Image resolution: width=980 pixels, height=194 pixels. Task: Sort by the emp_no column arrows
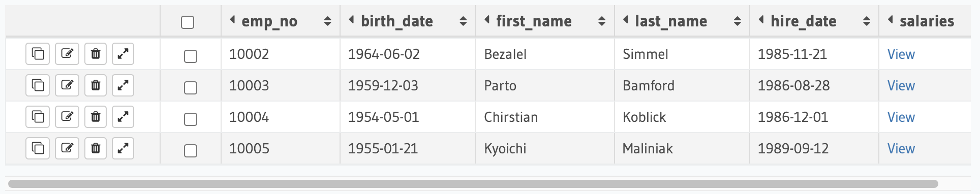pos(327,21)
